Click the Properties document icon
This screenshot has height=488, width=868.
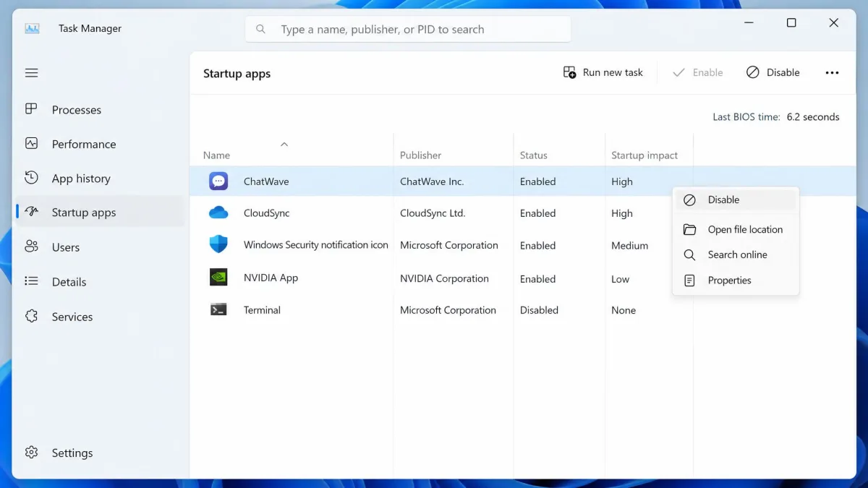690,281
